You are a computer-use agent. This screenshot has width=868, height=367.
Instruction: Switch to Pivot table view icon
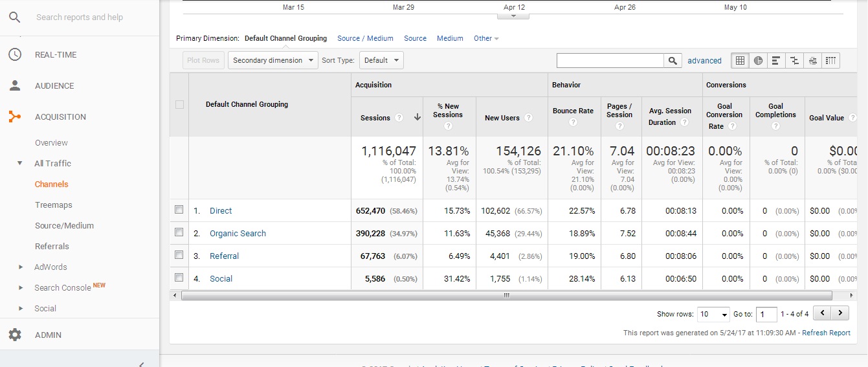pos(831,60)
